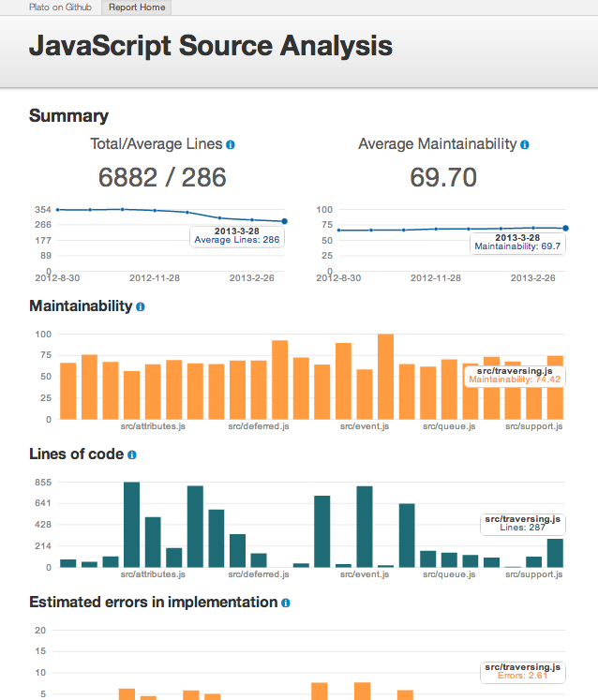Click the tallest orange Maintainability bar
The height and width of the screenshot is (700, 598).
(x=385, y=377)
